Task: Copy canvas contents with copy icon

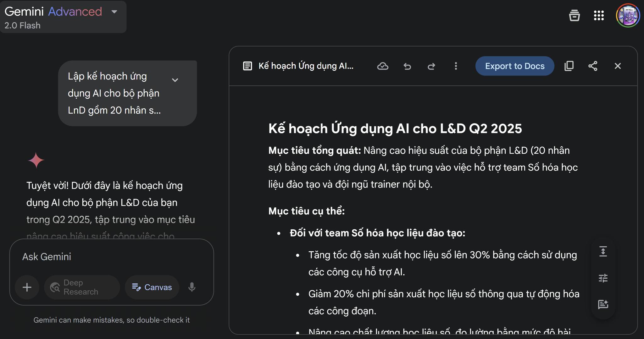Action: [569, 66]
